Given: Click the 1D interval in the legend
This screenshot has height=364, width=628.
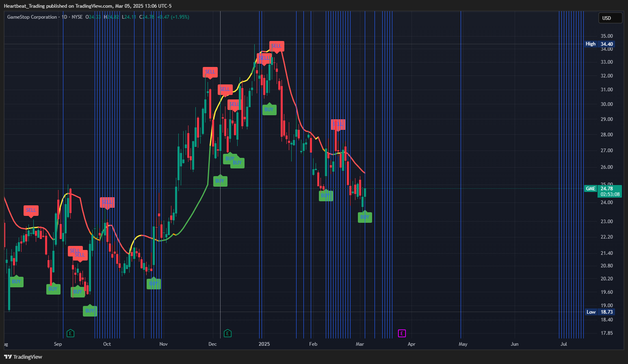Looking at the screenshot, I should pyautogui.click(x=65, y=17).
